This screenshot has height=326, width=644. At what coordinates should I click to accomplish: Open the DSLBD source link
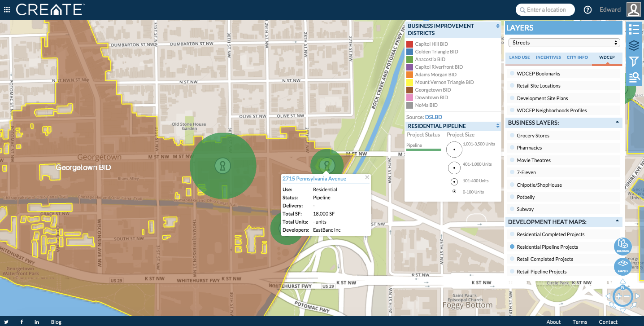pyautogui.click(x=433, y=117)
